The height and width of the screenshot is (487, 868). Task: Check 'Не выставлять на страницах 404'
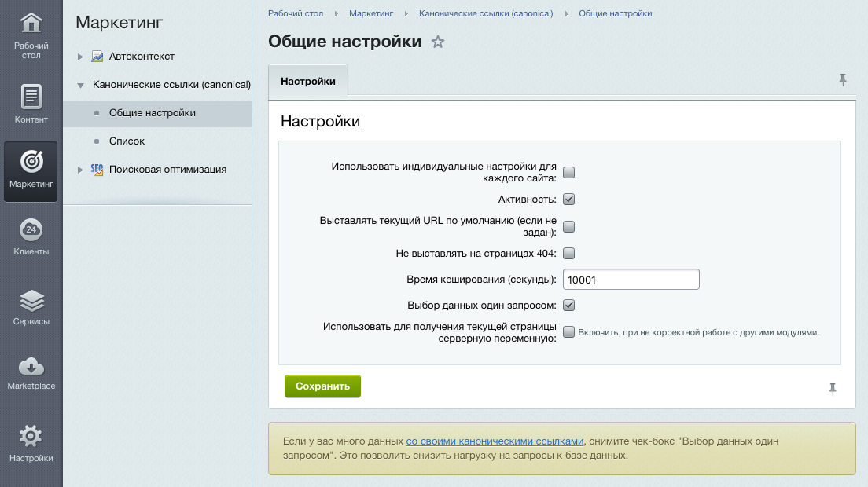pyautogui.click(x=568, y=252)
